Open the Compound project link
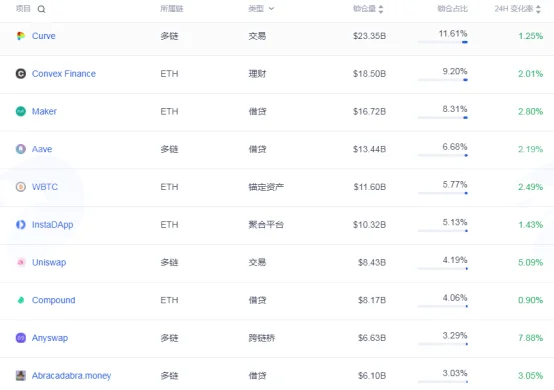The width and height of the screenshot is (554, 390). point(53,300)
